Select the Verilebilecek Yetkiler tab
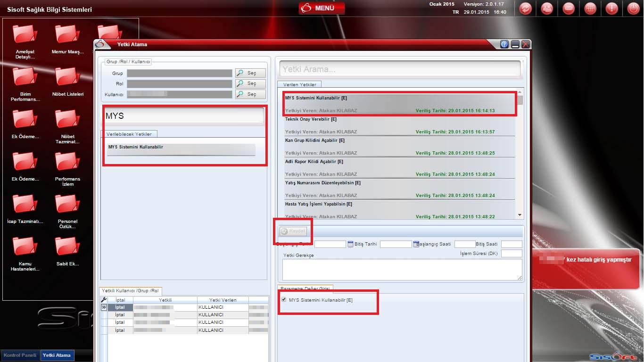 click(x=129, y=134)
